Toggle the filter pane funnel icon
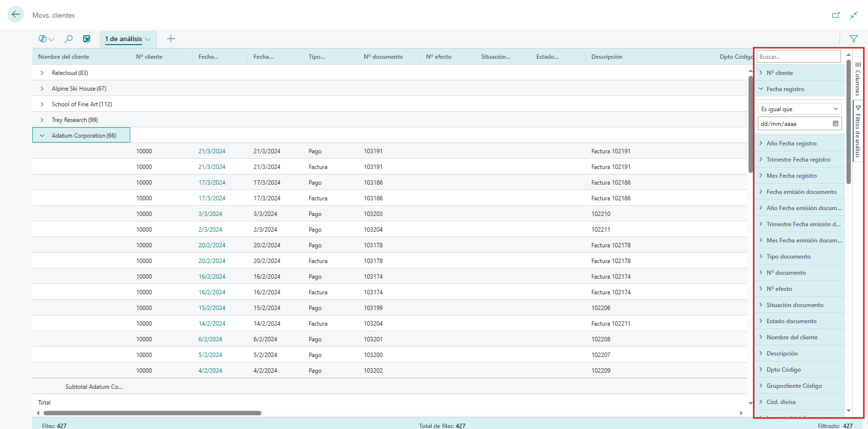The image size is (868, 429). (x=854, y=39)
